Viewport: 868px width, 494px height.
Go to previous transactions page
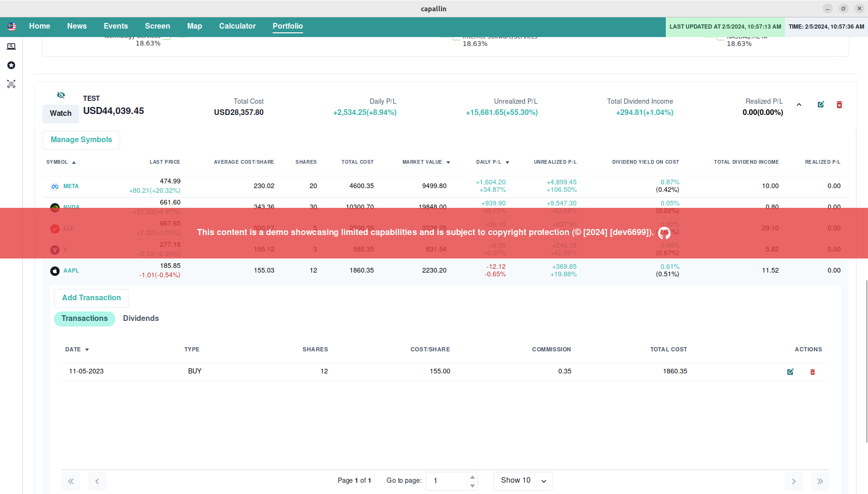(x=97, y=481)
